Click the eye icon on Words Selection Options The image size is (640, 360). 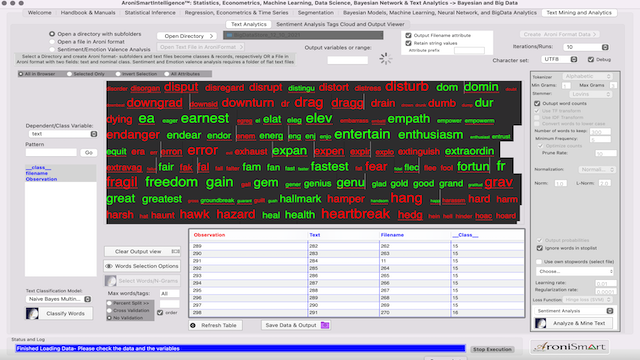click(109, 266)
